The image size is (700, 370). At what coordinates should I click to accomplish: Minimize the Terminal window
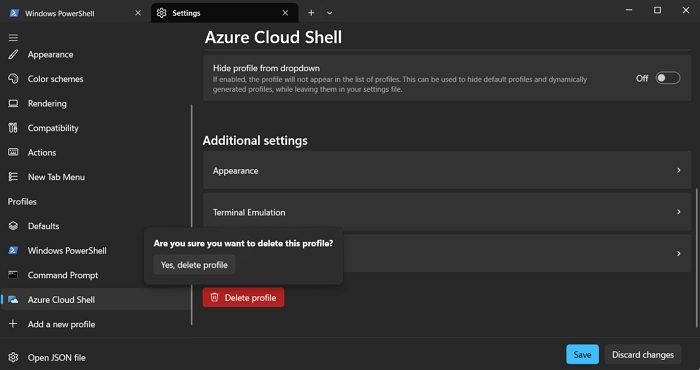tap(629, 10)
